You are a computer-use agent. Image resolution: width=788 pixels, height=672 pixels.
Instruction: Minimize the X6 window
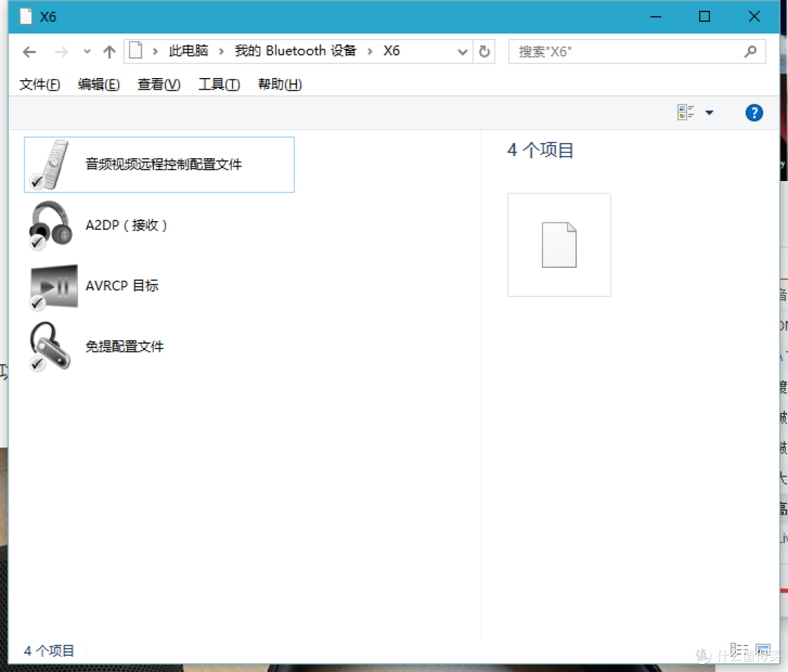[655, 17]
